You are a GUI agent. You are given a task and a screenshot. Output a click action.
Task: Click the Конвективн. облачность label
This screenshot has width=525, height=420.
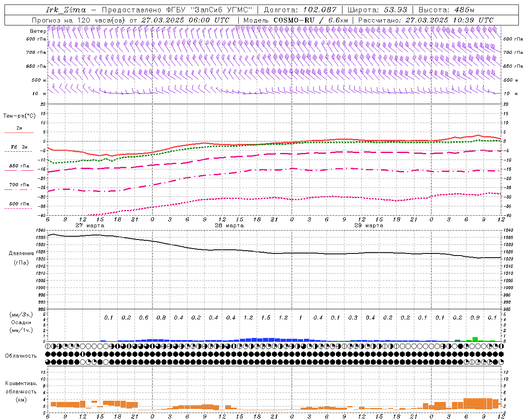tap(21, 388)
